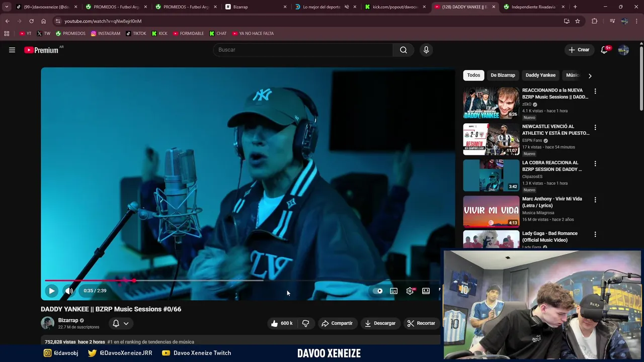Open the Crear create button
The height and width of the screenshot is (362, 644).
[579, 50]
